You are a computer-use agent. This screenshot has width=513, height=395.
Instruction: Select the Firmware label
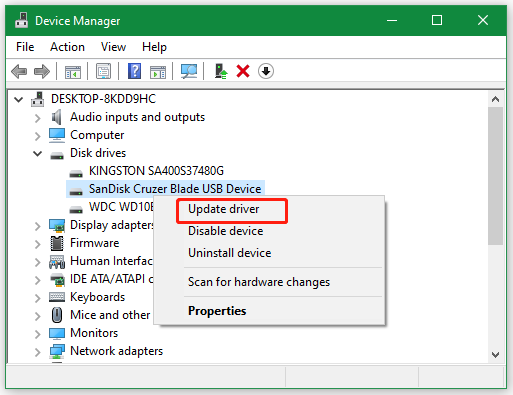point(94,243)
